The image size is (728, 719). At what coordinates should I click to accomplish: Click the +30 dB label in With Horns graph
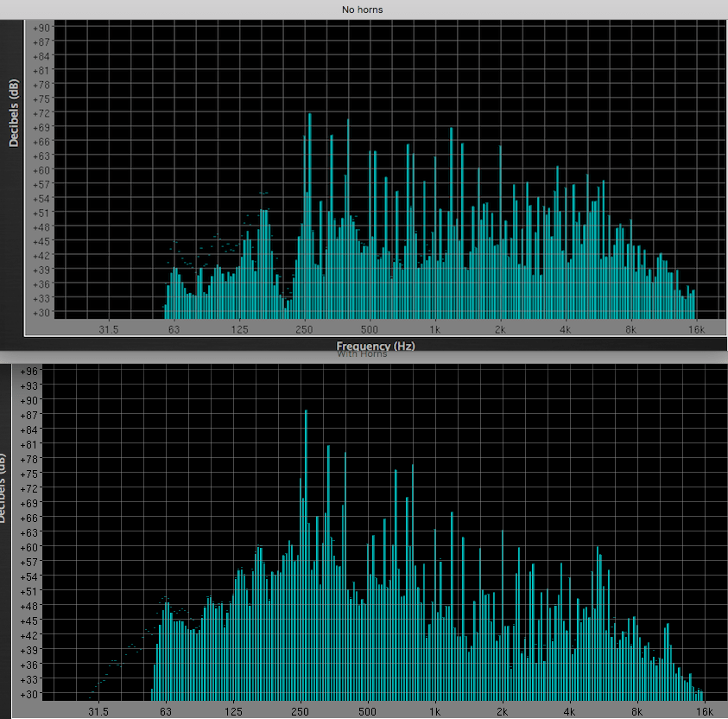(x=28, y=694)
